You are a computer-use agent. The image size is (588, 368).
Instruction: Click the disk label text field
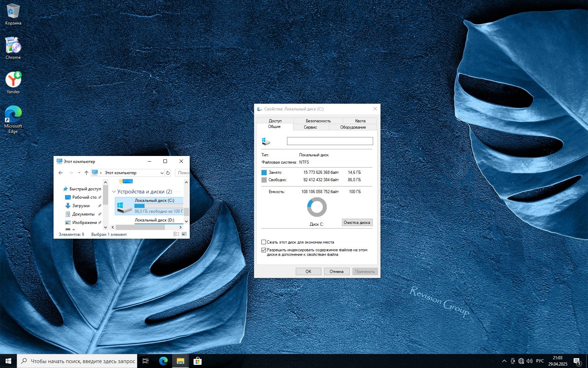click(x=330, y=141)
